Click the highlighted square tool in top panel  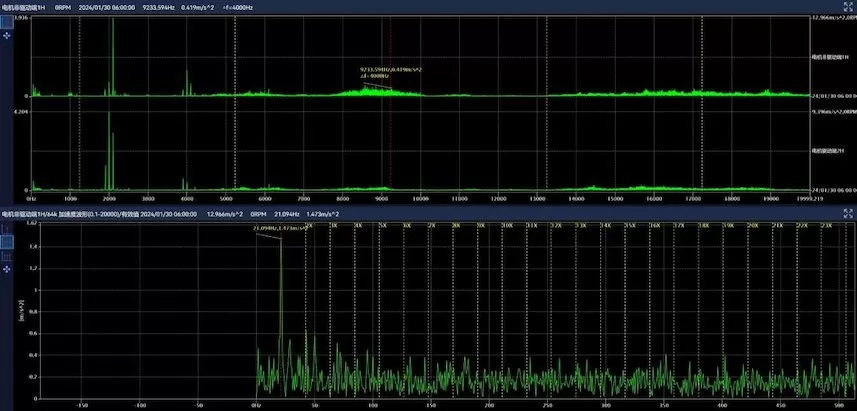coord(7,20)
